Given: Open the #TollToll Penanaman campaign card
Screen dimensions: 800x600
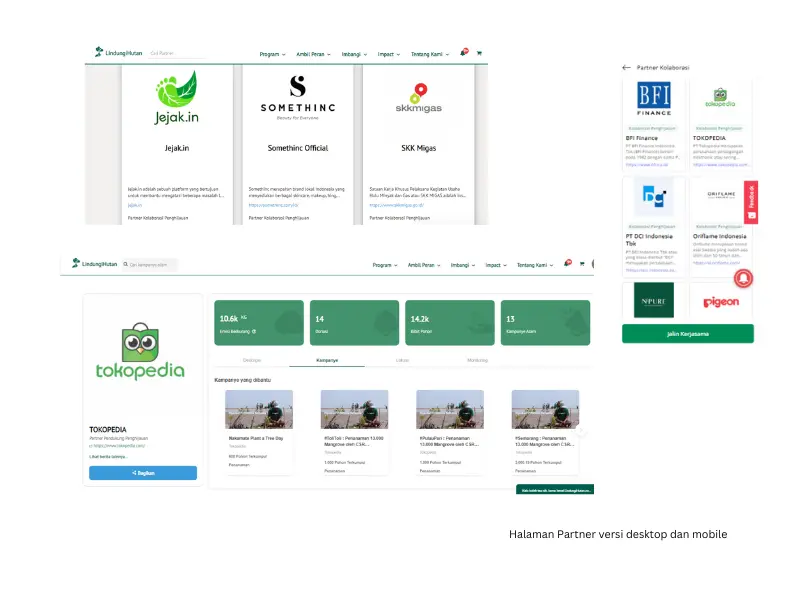Looking at the screenshot, I should pyautogui.click(x=354, y=432).
